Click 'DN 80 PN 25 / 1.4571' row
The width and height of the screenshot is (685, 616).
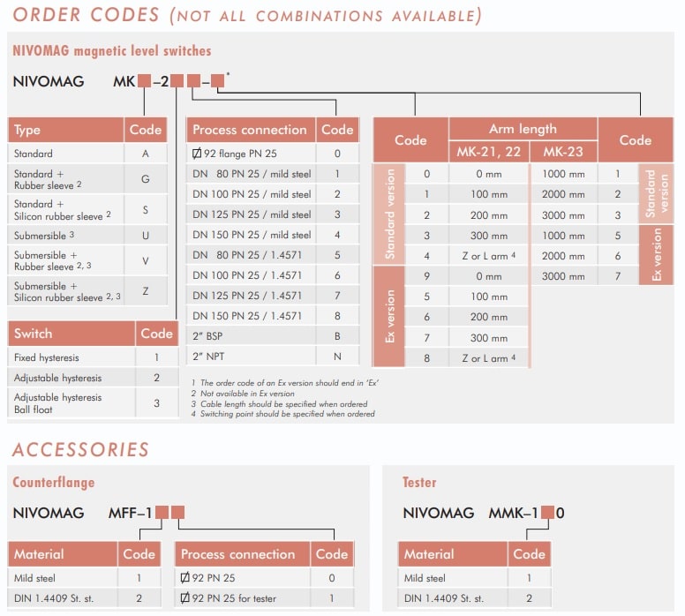(273, 255)
